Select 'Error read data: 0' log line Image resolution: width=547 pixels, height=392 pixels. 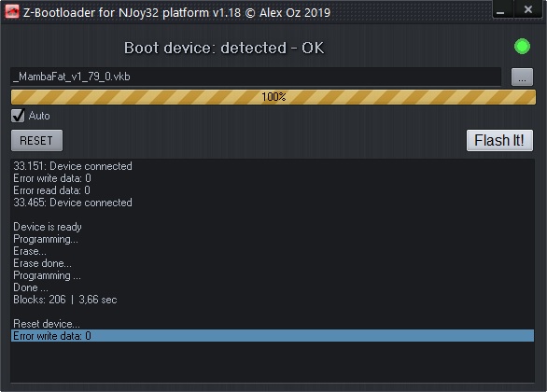click(51, 190)
